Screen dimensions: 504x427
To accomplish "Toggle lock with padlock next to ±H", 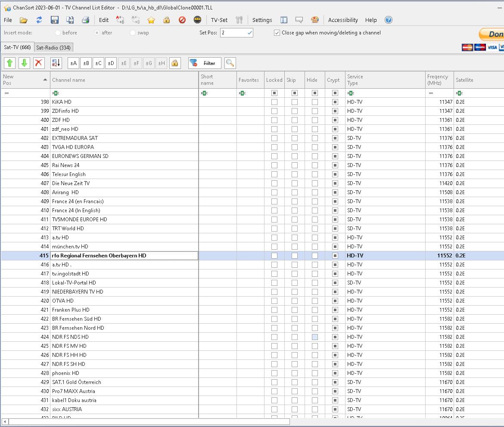I will click(x=174, y=63).
